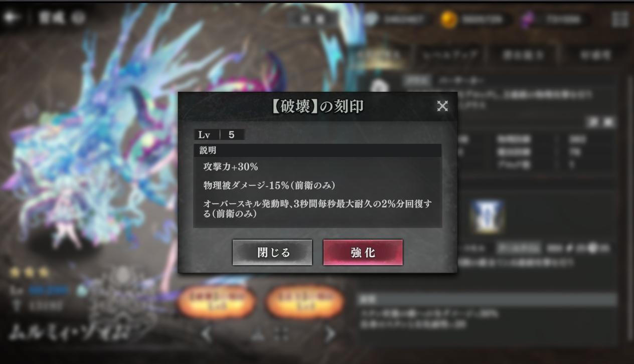Click the purple crystal currency icon

click(527, 20)
